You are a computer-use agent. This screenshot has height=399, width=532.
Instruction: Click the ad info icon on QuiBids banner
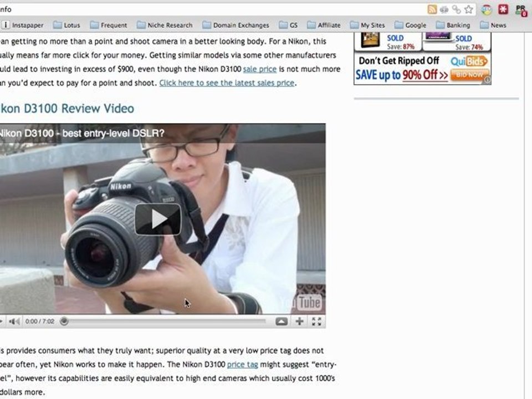487,80
